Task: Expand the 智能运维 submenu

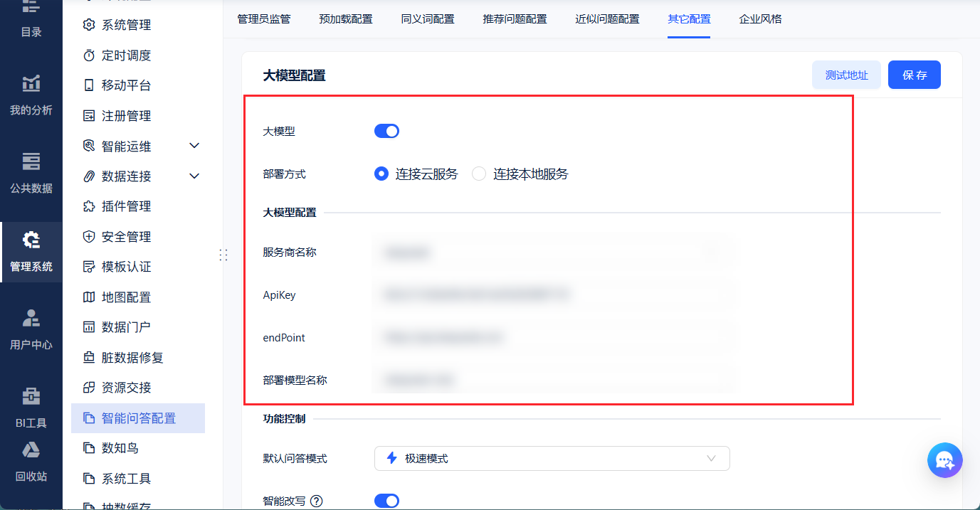Action: click(194, 146)
